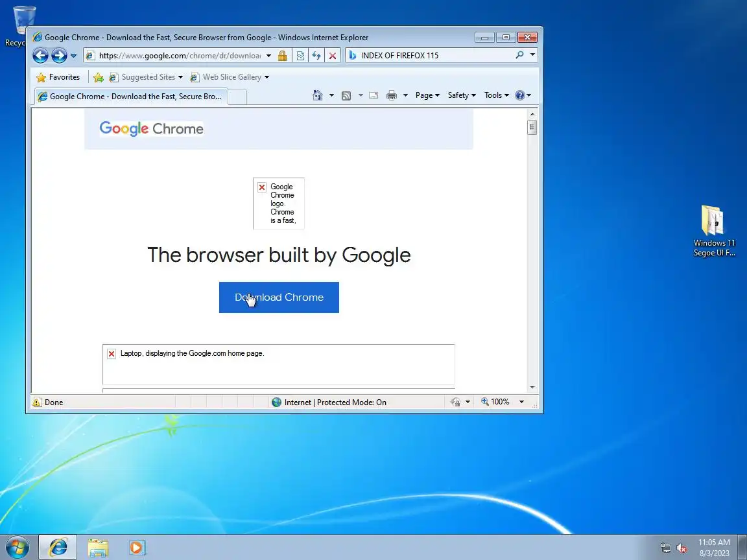The image size is (747, 560).
Task: Open the Windows Start button
Action: coord(18,547)
